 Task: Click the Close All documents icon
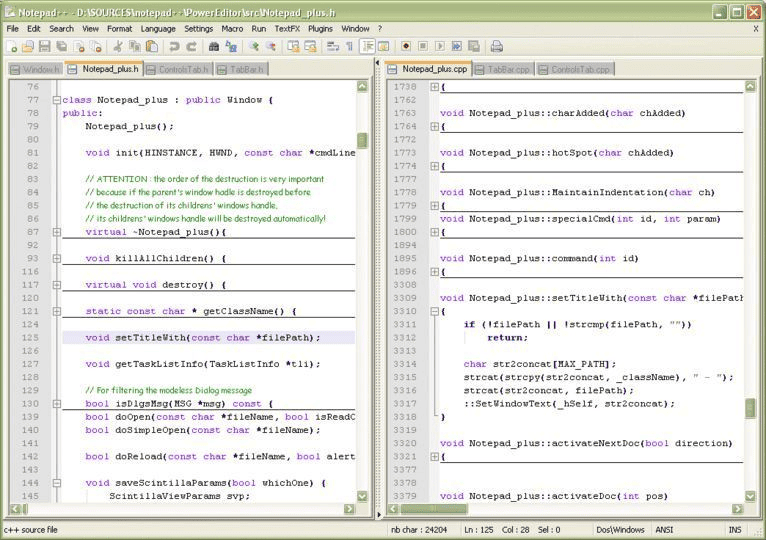96,46
